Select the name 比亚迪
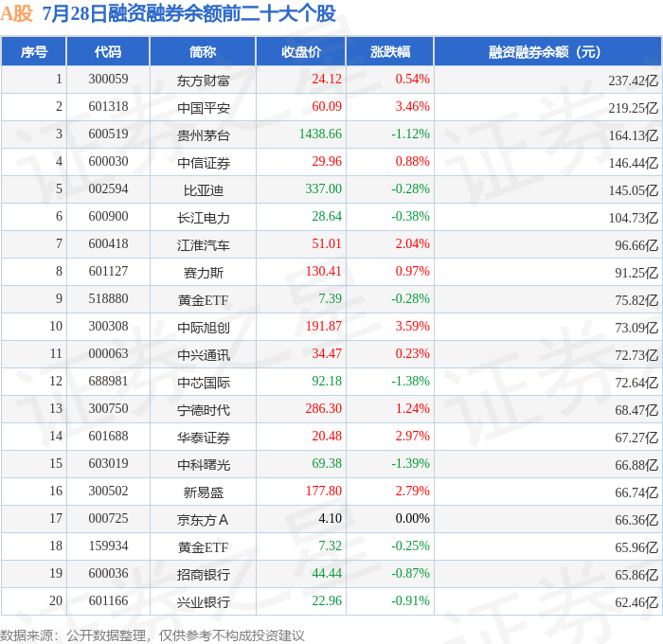 (204, 190)
